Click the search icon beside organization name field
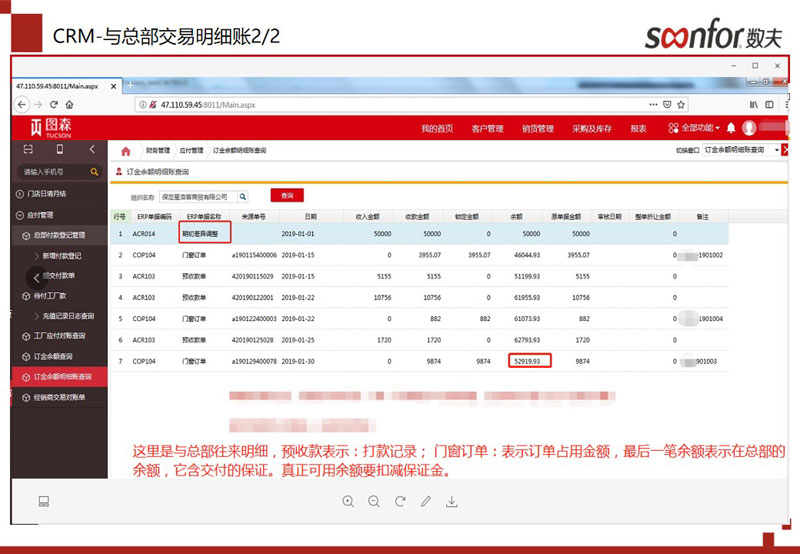The width and height of the screenshot is (800, 554). [242, 197]
